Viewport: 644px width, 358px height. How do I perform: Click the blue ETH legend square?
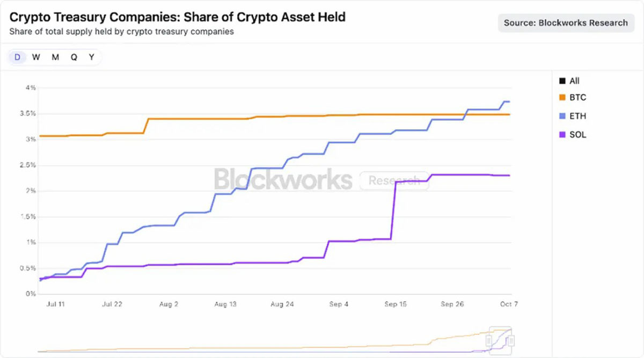[561, 116]
